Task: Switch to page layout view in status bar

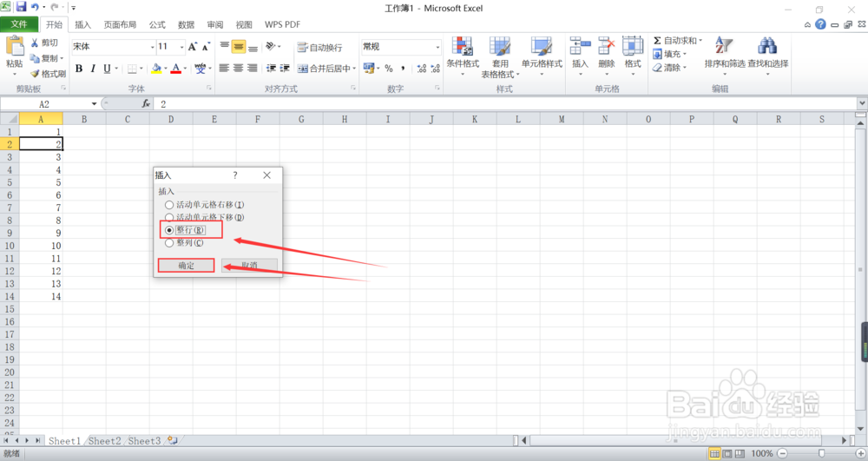Action: tap(727, 454)
